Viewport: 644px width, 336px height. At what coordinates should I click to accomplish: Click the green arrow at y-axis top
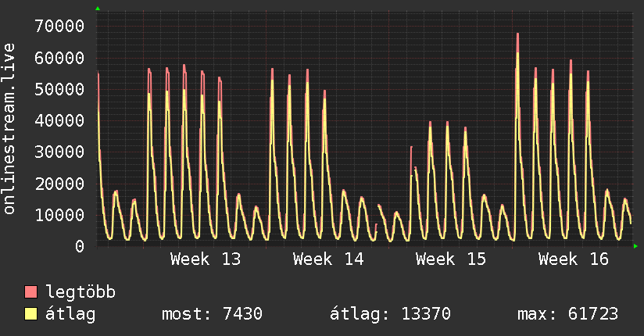pos(98,9)
